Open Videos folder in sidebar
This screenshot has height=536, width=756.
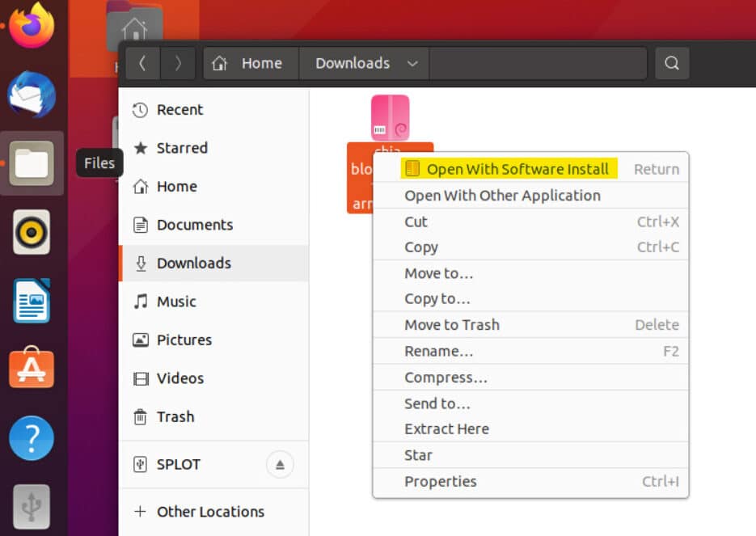[x=213, y=378]
